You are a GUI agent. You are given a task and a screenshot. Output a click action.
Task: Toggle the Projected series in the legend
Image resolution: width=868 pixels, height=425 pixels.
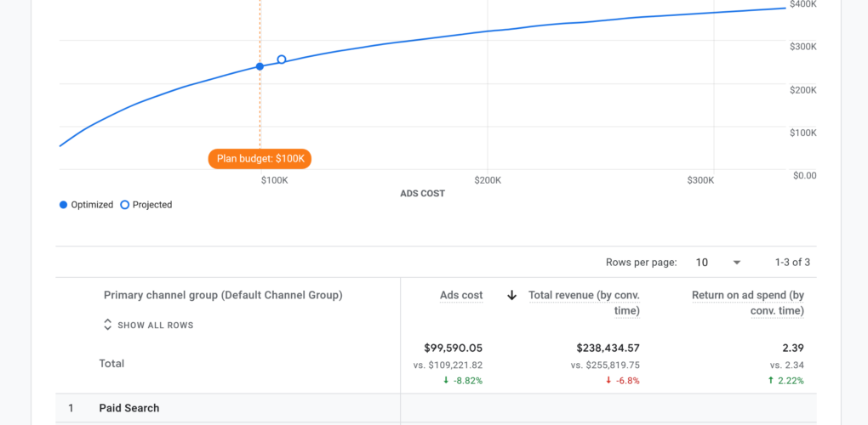(x=146, y=205)
